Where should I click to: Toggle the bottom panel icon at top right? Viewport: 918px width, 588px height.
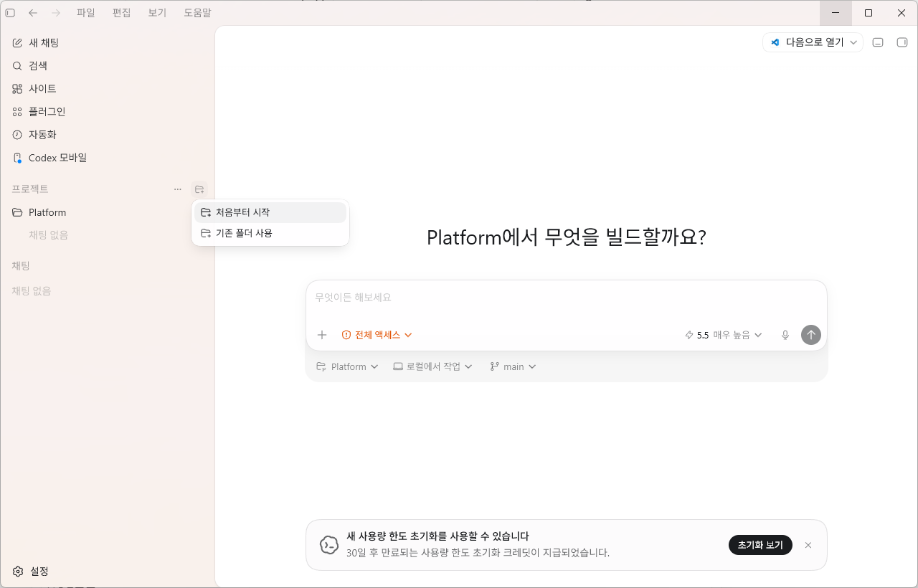878,42
